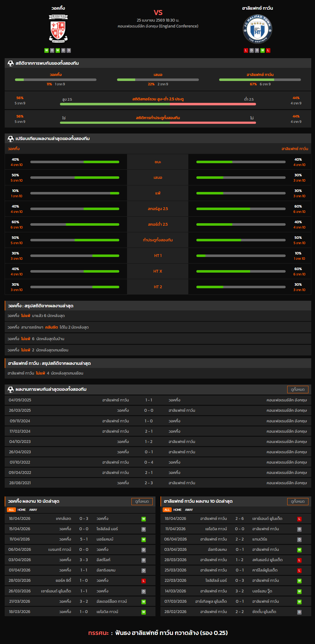
Task: Click soccer ball icon beside latest meetings header
Action: pyautogui.click(x=11, y=390)
